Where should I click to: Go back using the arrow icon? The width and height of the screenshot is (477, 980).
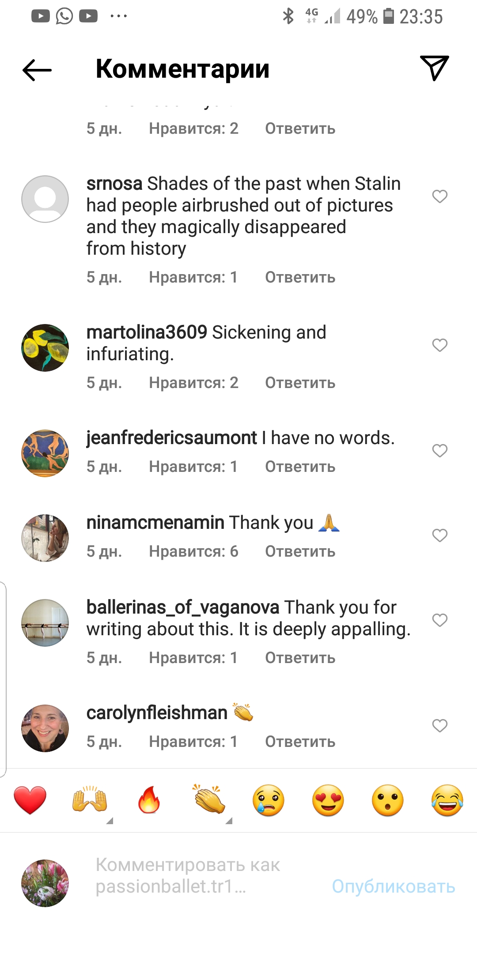(37, 70)
